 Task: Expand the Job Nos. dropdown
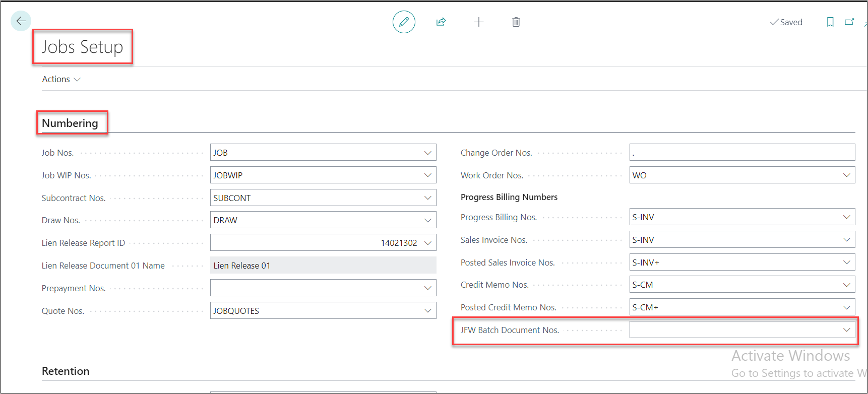tap(427, 153)
